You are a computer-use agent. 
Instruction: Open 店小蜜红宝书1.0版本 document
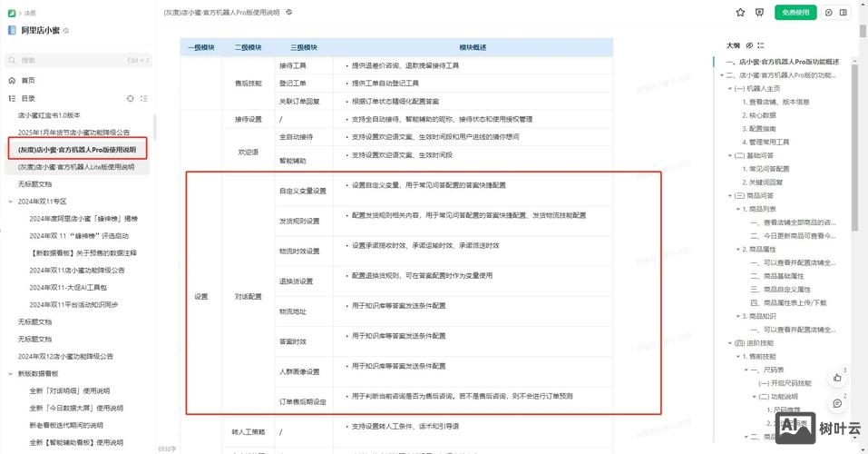pyautogui.click(x=49, y=115)
